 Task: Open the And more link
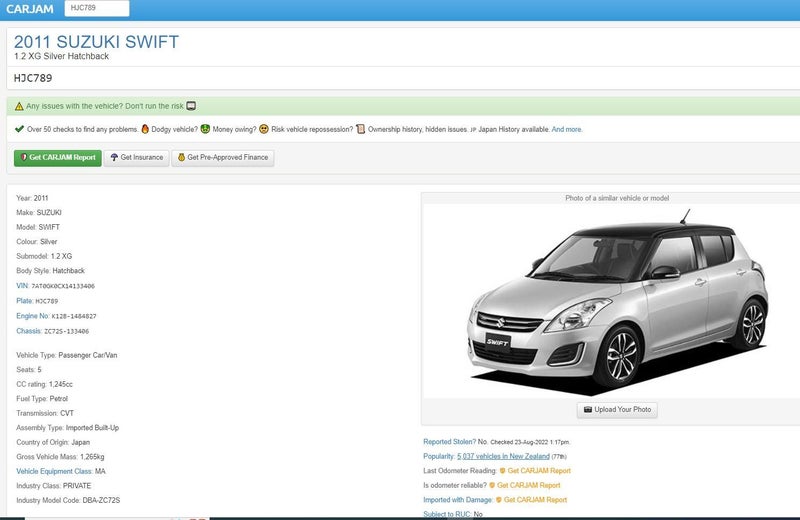coord(567,129)
